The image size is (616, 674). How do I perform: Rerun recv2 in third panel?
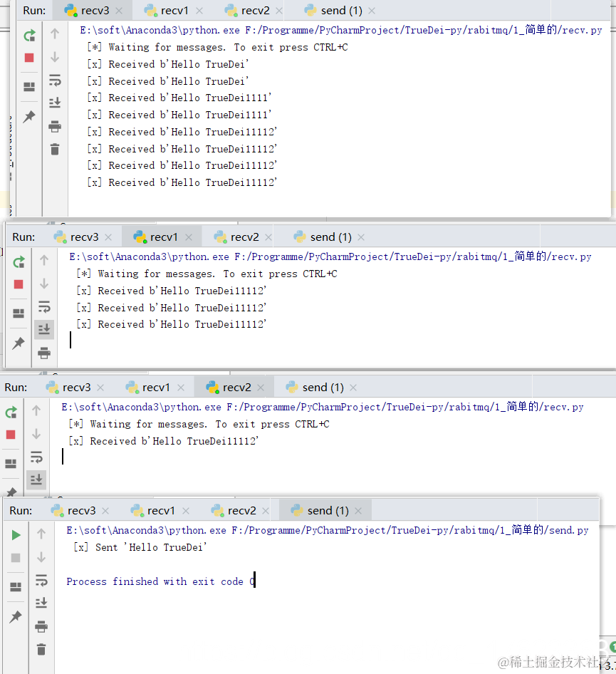[x=11, y=413]
